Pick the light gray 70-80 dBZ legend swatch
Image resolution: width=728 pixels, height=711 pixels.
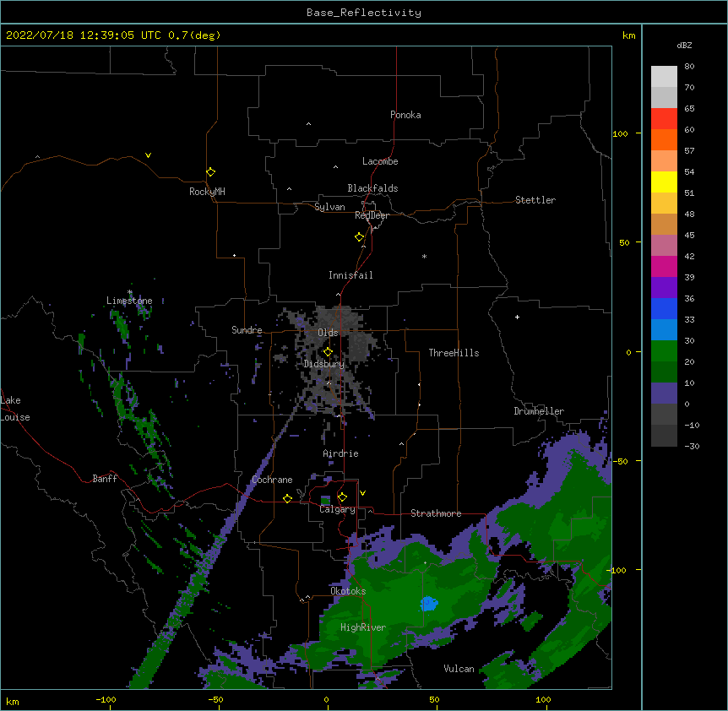[664, 77]
